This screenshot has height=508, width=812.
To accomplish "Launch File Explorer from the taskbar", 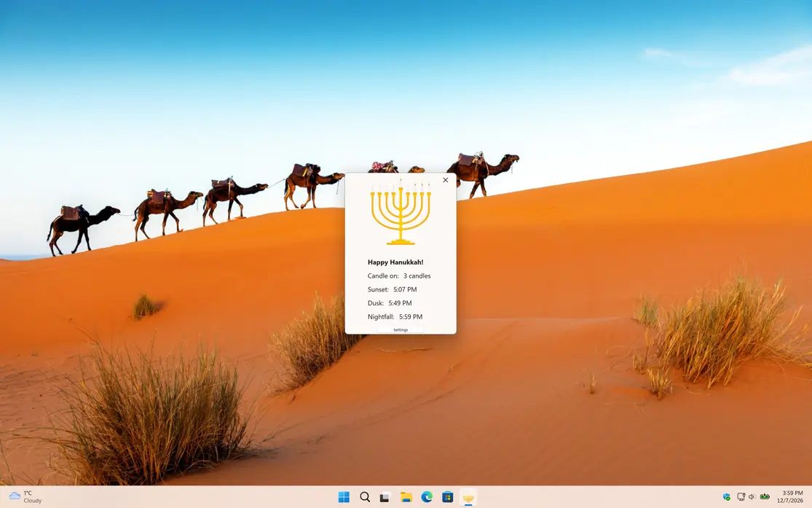I will 406,496.
